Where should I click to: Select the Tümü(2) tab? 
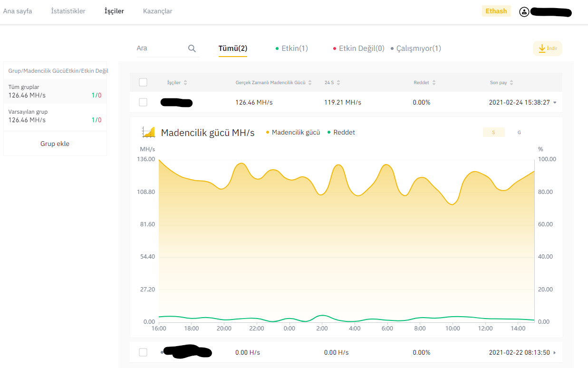(x=233, y=48)
